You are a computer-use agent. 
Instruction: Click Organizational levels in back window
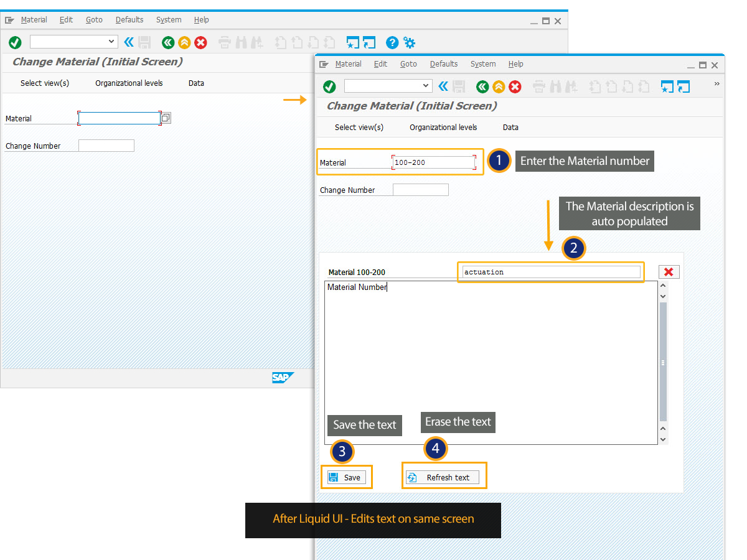pos(129,83)
